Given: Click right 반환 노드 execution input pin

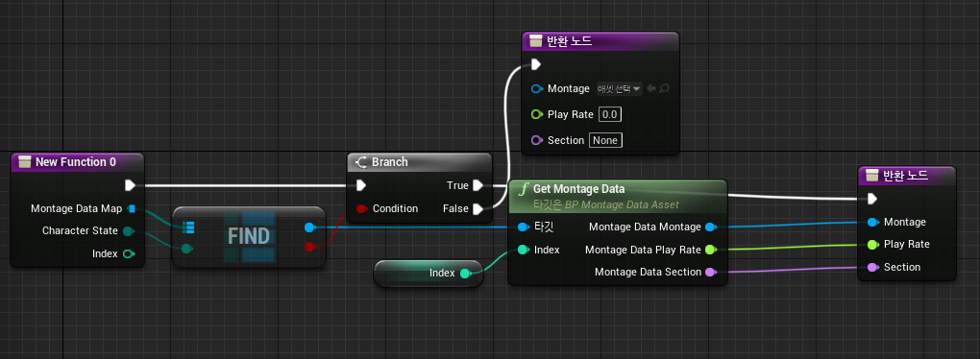Looking at the screenshot, I should point(872,199).
